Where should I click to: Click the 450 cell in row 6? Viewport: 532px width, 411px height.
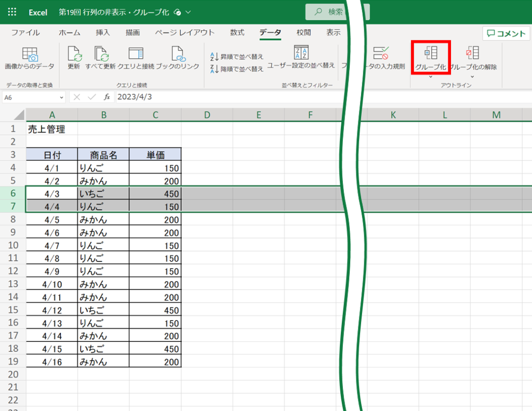[155, 193]
